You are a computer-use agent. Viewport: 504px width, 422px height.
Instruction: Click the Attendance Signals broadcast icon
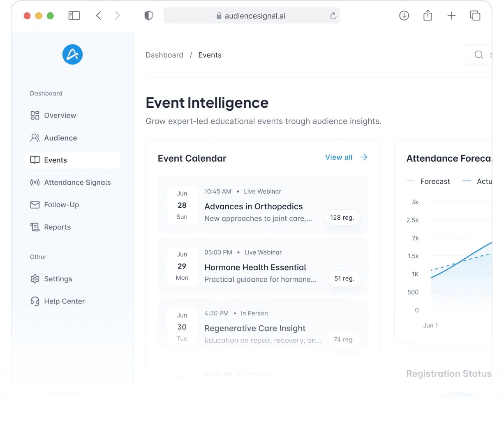coord(35,182)
